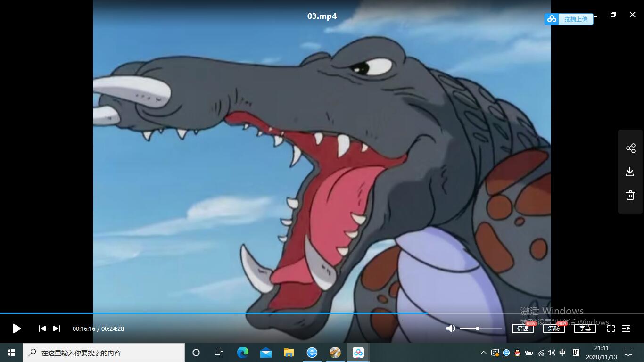Skip to the previous video
644x362 pixels.
[42, 329]
